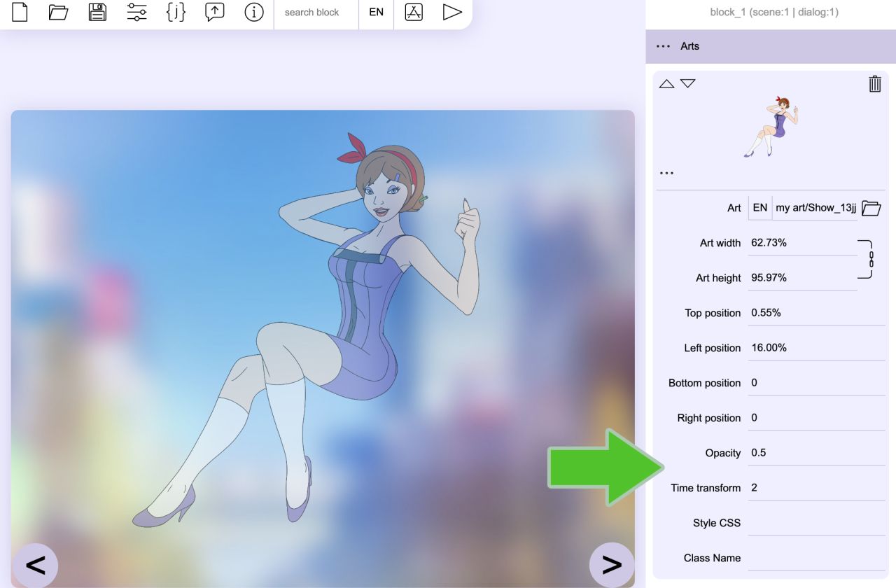Move art up with the up triangle
Viewport: 896px width, 588px height.
point(666,83)
